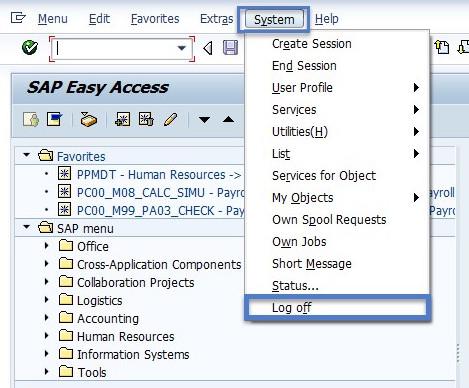Click the Delete Favorites icon
The height and width of the screenshot is (388, 469).
[x=146, y=119]
